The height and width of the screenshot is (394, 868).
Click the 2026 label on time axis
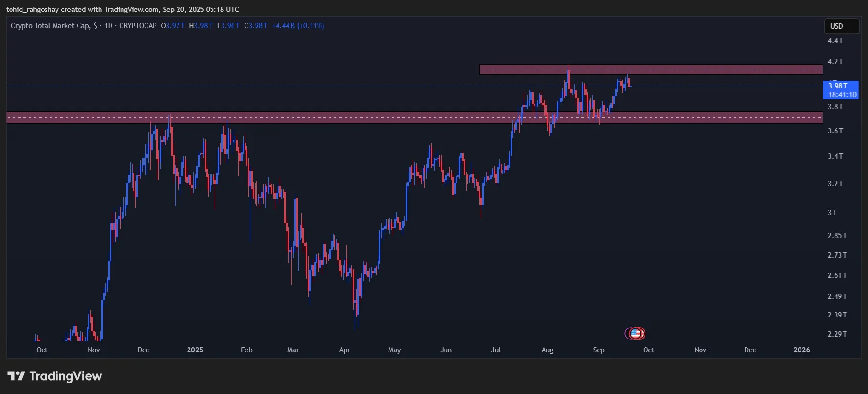pos(801,350)
